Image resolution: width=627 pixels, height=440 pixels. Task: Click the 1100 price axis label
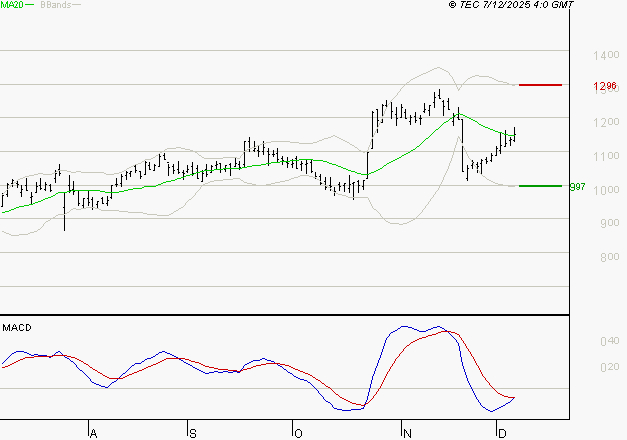tap(606, 156)
